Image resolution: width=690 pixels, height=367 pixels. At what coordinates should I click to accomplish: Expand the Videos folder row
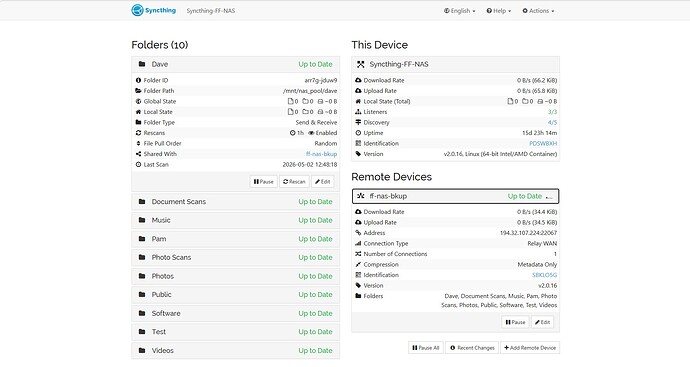235,351
